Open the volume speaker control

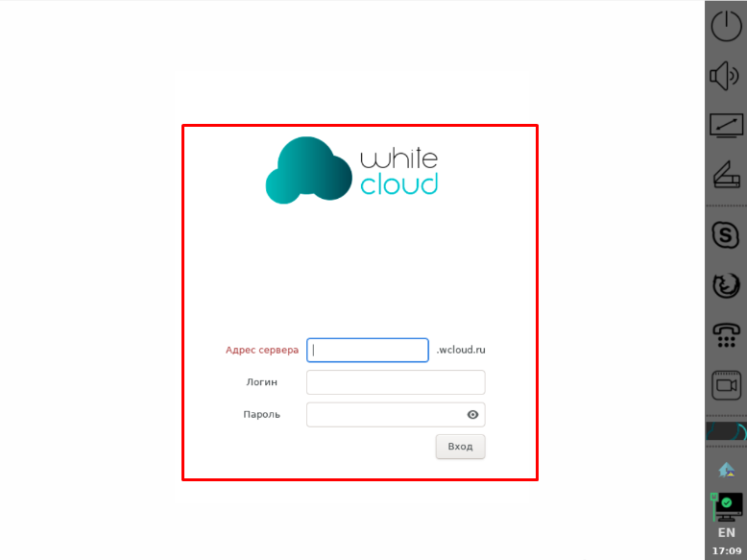pos(726,75)
